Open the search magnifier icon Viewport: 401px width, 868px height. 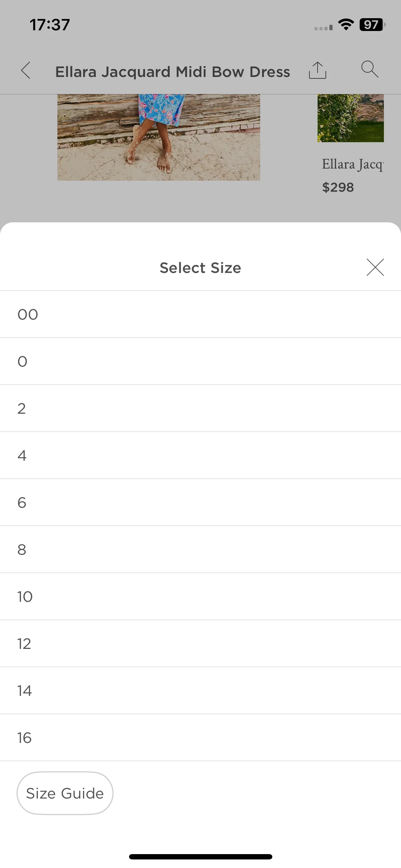[370, 69]
